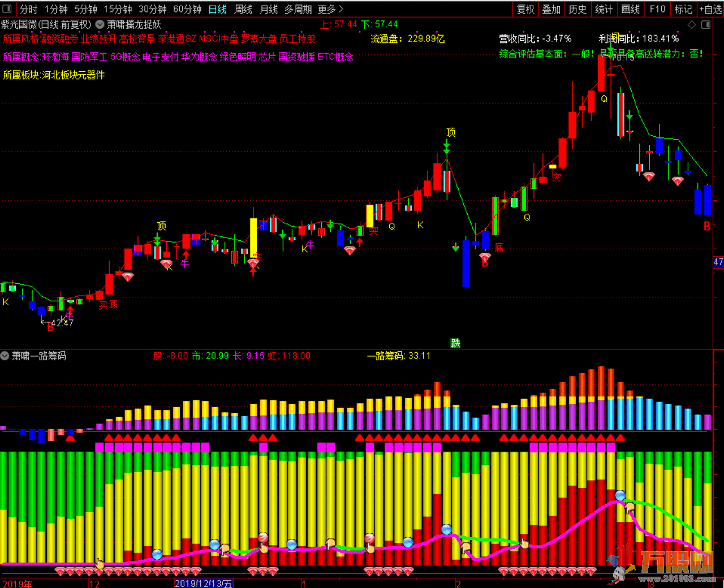Switch to 月线 monthly chart

pos(269,9)
